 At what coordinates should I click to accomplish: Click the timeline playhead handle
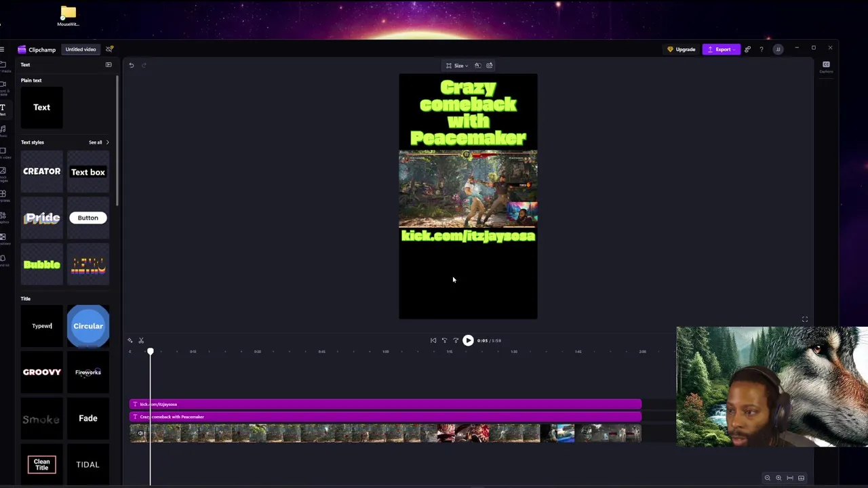point(151,351)
